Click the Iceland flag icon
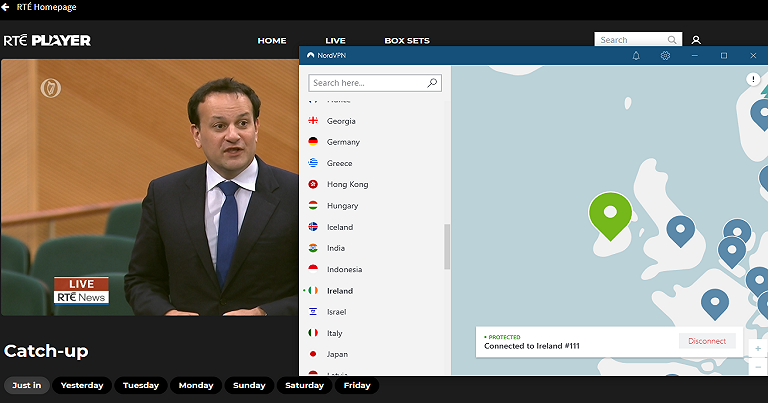This screenshot has height=403, width=768. click(x=313, y=227)
